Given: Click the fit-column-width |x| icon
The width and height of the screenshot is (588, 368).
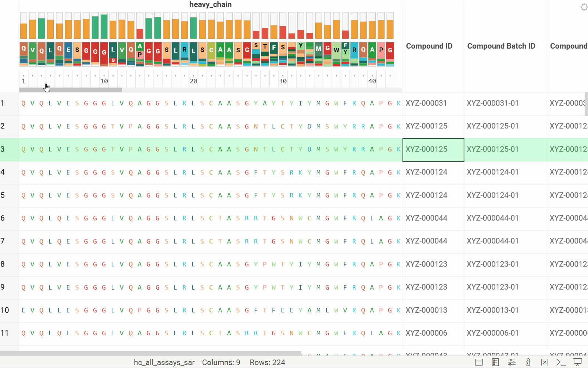Looking at the screenshot, I should point(545,362).
